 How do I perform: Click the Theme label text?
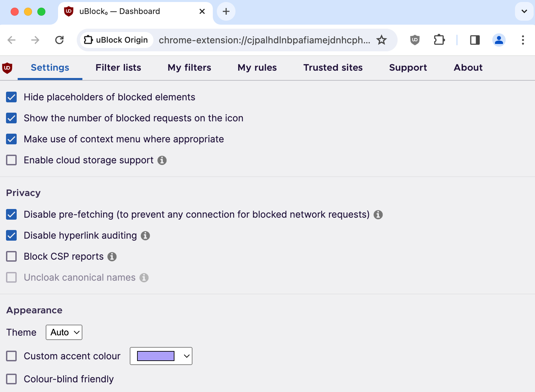(x=21, y=332)
